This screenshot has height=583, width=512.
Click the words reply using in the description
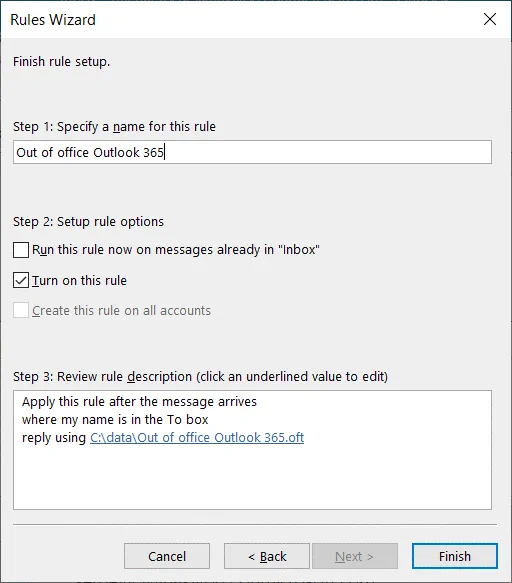54,438
